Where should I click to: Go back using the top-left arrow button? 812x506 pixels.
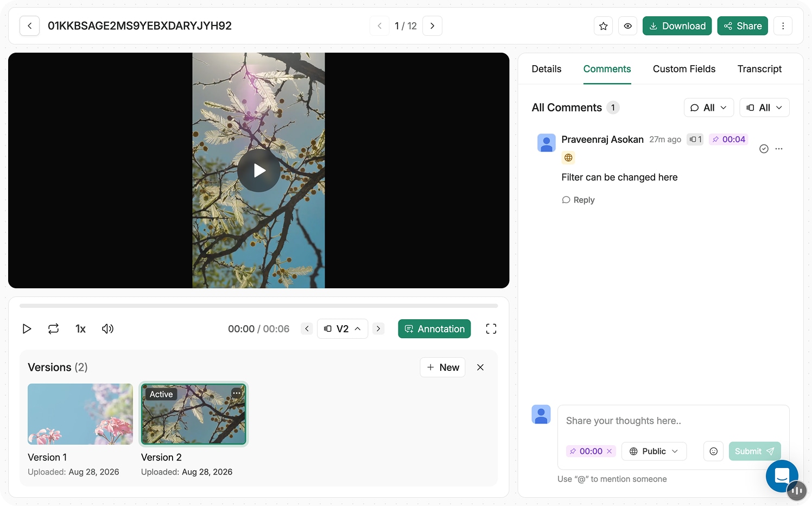coord(29,26)
